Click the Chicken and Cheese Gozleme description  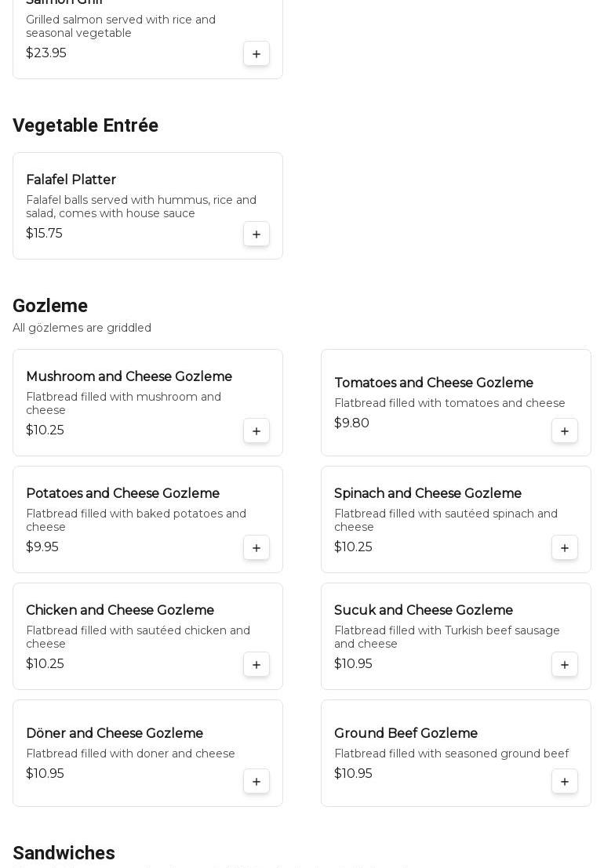pos(138,637)
